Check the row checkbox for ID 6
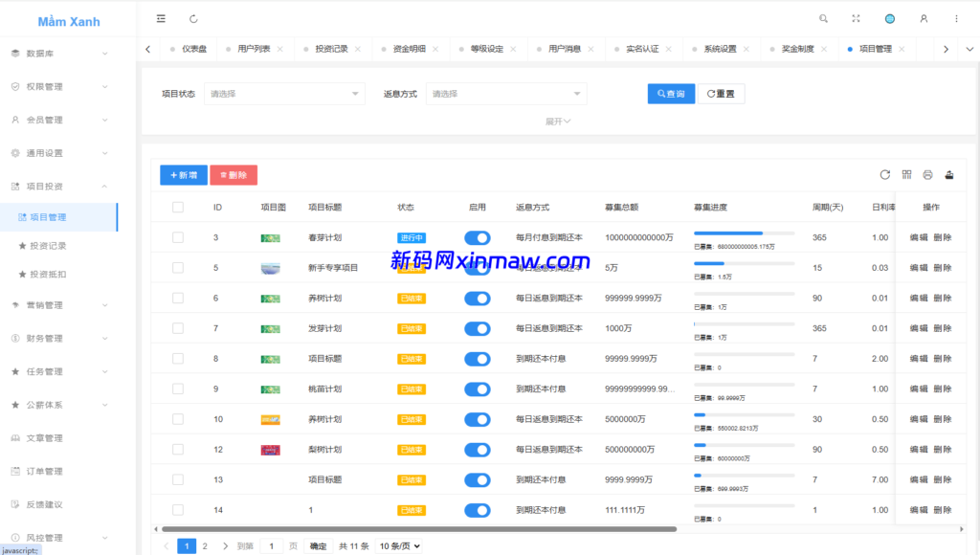This screenshot has width=980, height=555. [178, 299]
